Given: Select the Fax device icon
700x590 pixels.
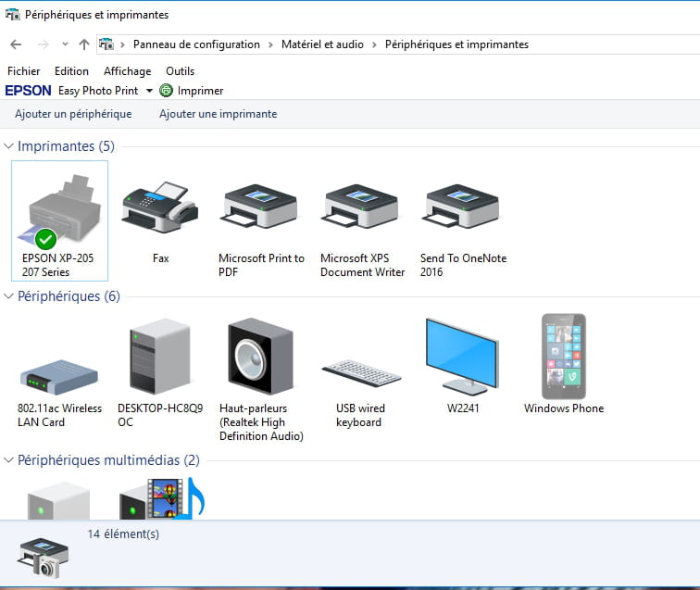Looking at the screenshot, I should (x=160, y=207).
